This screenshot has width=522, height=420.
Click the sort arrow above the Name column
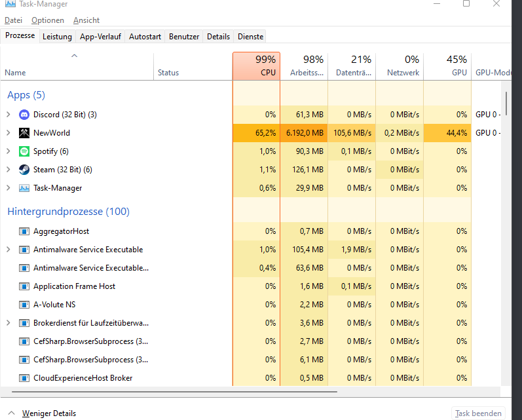(x=74, y=56)
